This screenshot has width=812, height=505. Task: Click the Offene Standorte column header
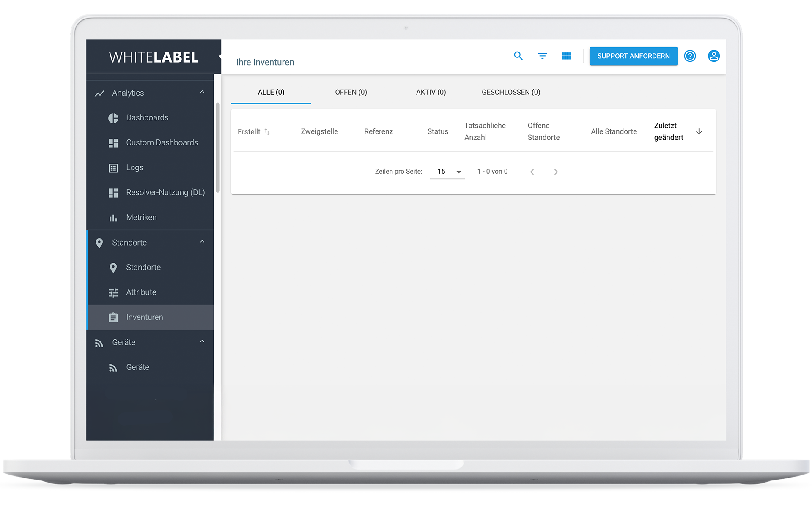[x=543, y=131]
